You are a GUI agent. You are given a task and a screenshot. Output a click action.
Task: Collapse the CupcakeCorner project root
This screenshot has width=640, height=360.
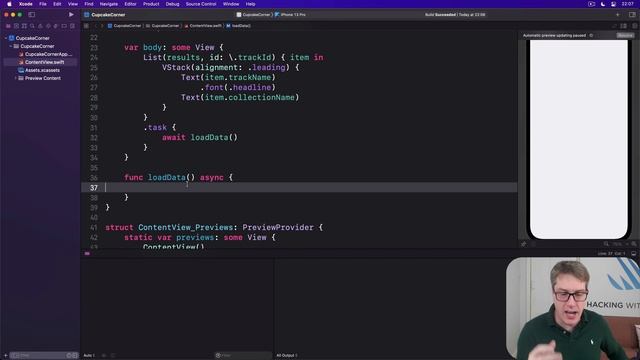tap(6, 38)
